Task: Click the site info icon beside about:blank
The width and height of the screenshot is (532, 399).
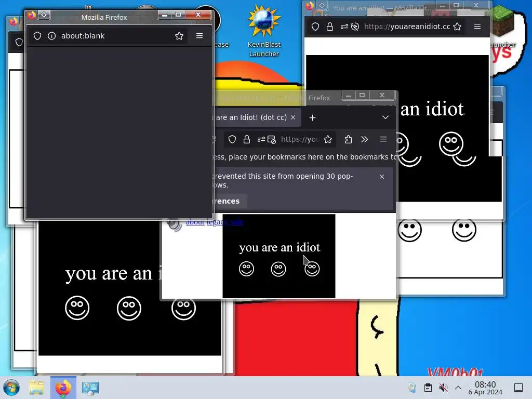Action: [x=51, y=36]
